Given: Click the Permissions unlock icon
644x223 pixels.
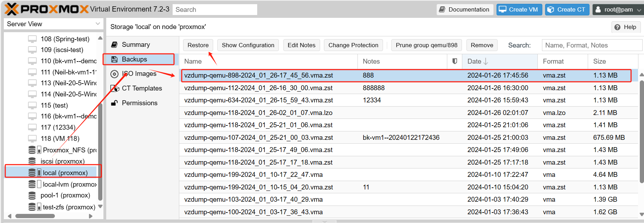Looking at the screenshot, I should point(114,103).
